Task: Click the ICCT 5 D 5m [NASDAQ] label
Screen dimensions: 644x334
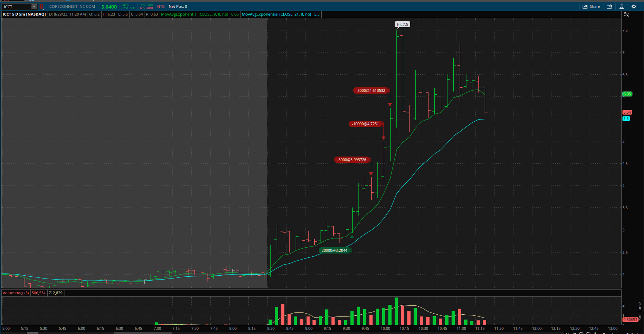Action: [24, 14]
